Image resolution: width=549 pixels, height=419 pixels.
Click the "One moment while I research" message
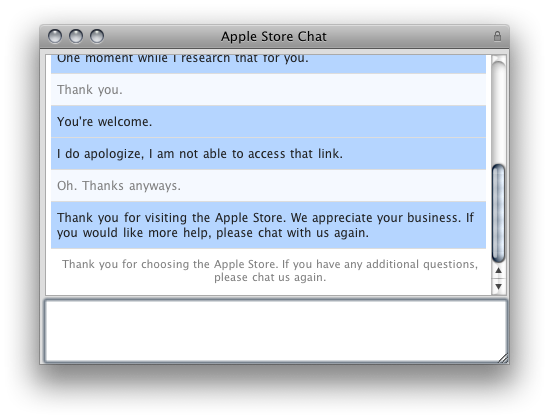coord(268,64)
